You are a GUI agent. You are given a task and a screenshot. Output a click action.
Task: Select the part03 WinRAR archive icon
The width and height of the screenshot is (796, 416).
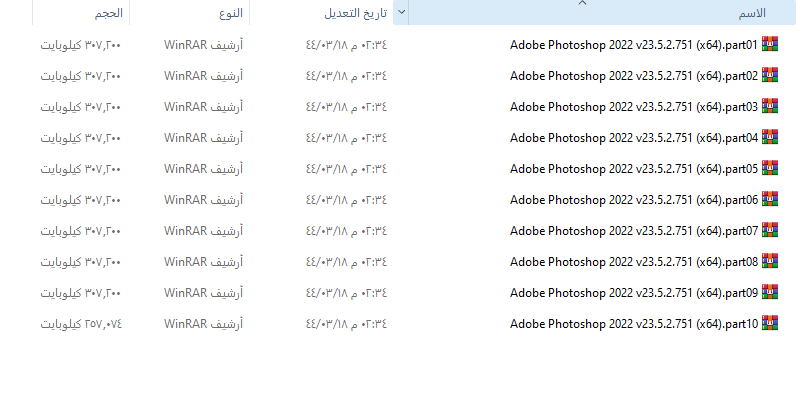pos(770,106)
